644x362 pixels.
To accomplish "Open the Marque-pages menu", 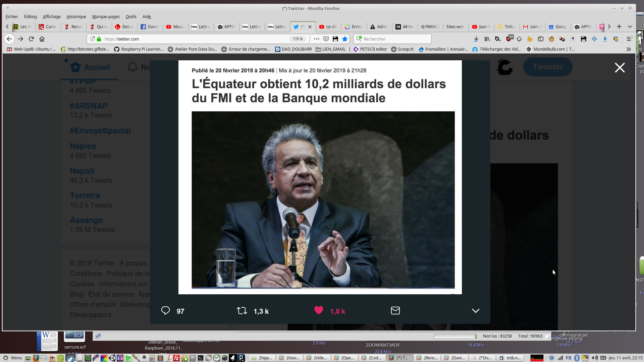I will (x=106, y=16).
